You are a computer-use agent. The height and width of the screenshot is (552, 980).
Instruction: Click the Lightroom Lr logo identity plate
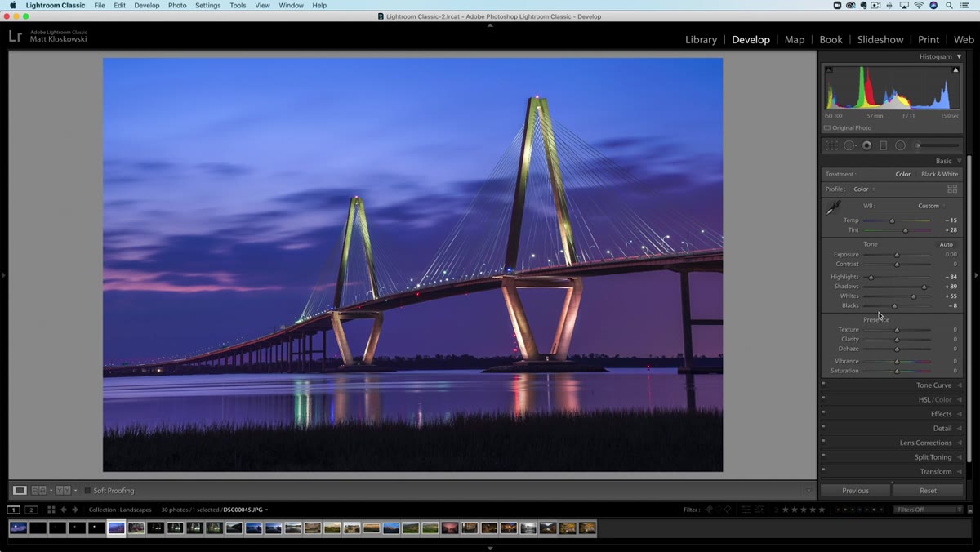click(16, 36)
